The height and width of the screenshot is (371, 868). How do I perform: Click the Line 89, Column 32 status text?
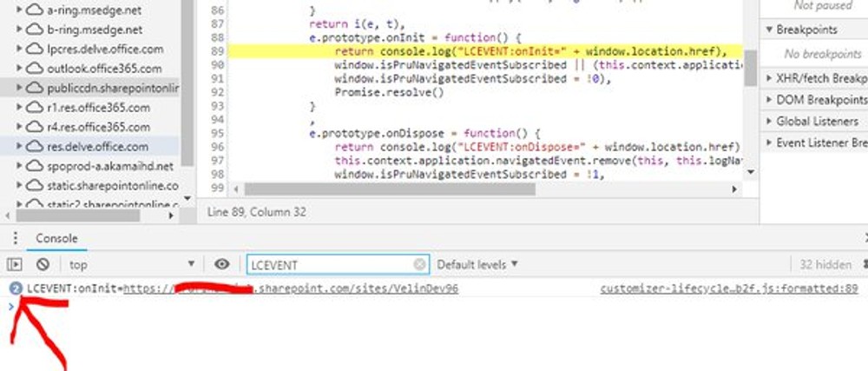click(256, 212)
